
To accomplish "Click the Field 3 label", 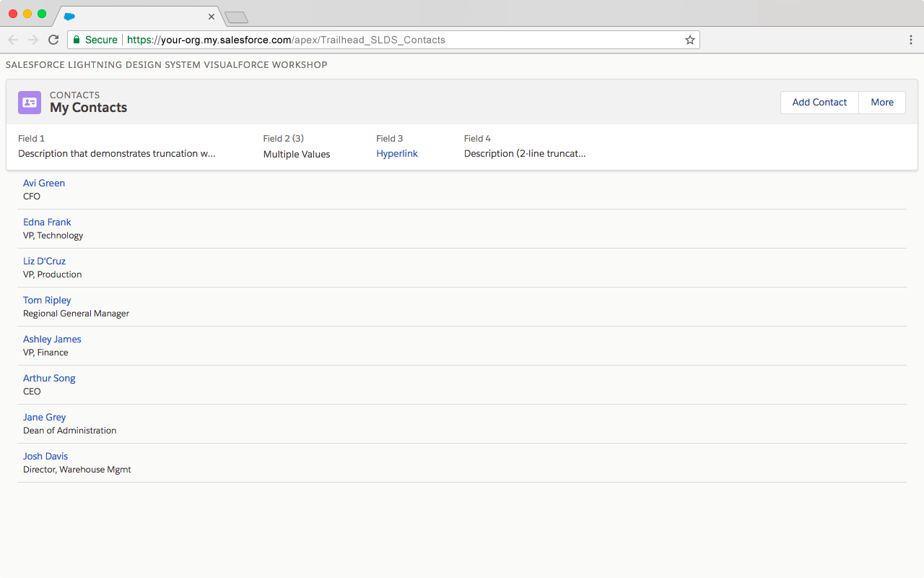I will (390, 139).
